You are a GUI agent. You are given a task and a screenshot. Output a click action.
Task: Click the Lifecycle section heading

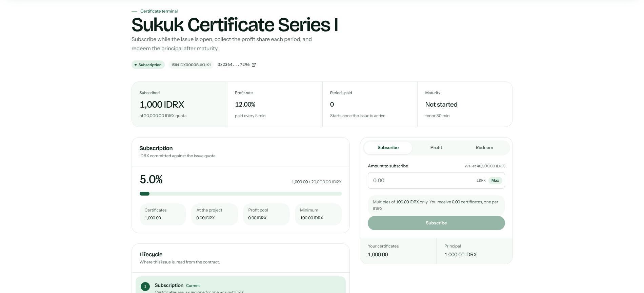pyautogui.click(x=151, y=255)
